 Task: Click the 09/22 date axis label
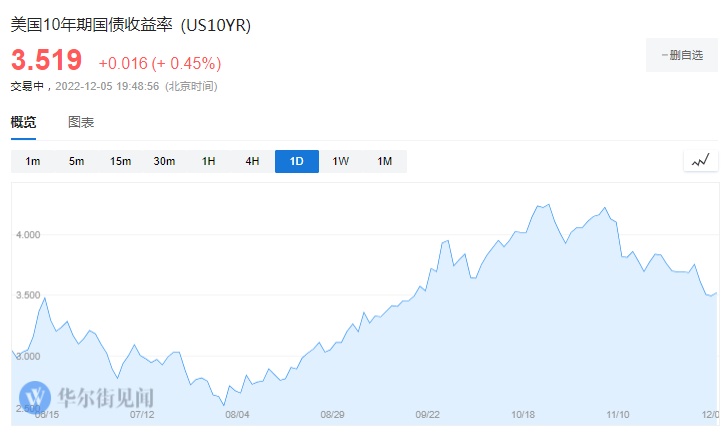point(428,414)
